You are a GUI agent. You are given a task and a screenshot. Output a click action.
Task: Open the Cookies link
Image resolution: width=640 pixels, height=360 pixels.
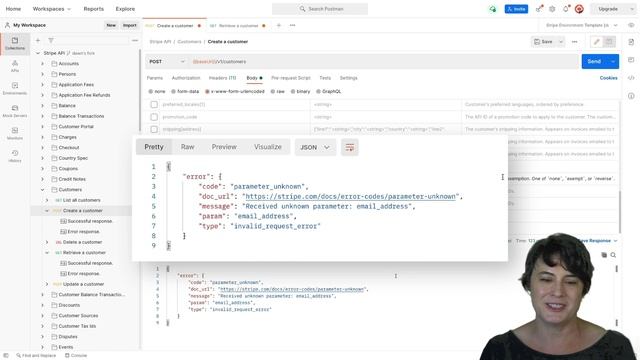pos(608,78)
